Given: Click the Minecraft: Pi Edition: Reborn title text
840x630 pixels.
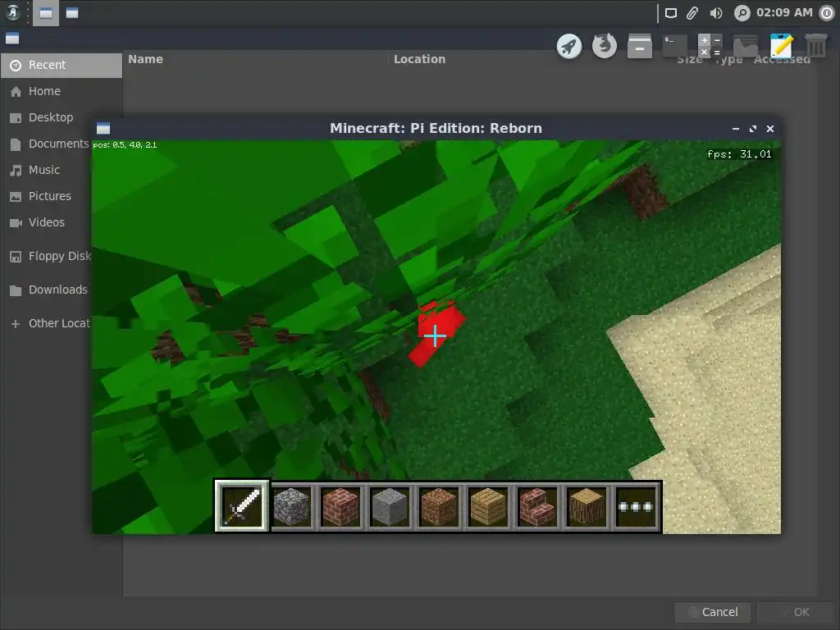Looking at the screenshot, I should pyautogui.click(x=436, y=129).
